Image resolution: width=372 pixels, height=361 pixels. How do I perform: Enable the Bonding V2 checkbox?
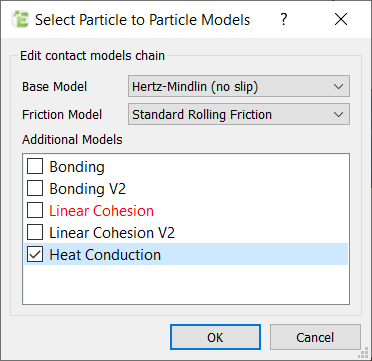(x=35, y=188)
